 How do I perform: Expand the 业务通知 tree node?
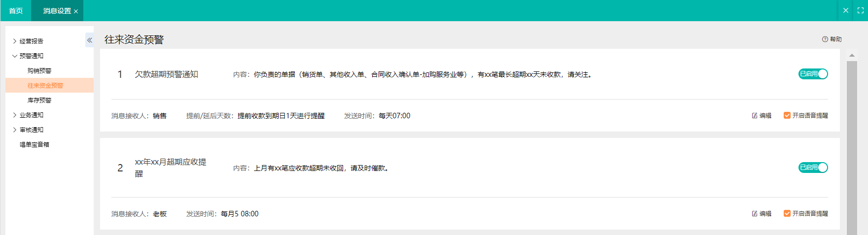[15, 115]
